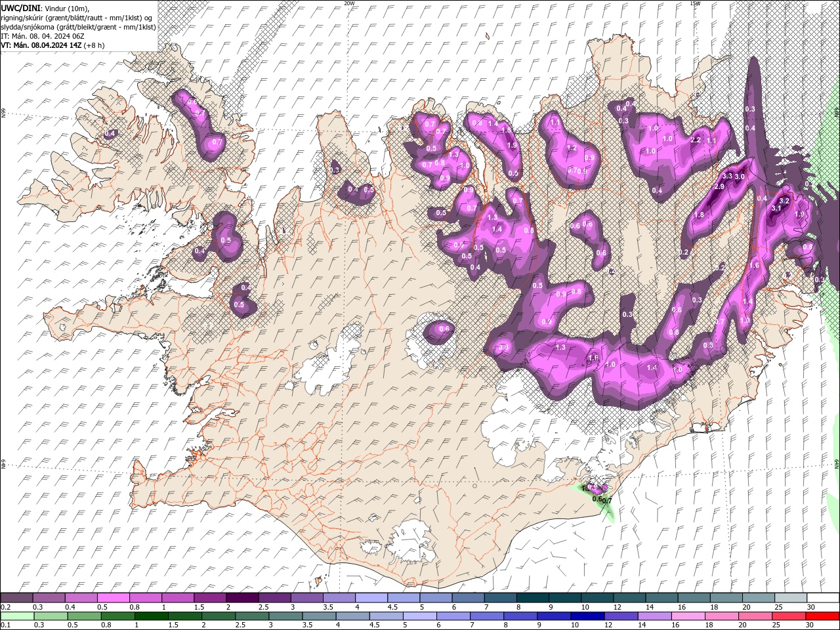Click the 'VT: Mán. 08.04.2024 14Z' line
This screenshot has width=840, height=630.
tap(41, 45)
